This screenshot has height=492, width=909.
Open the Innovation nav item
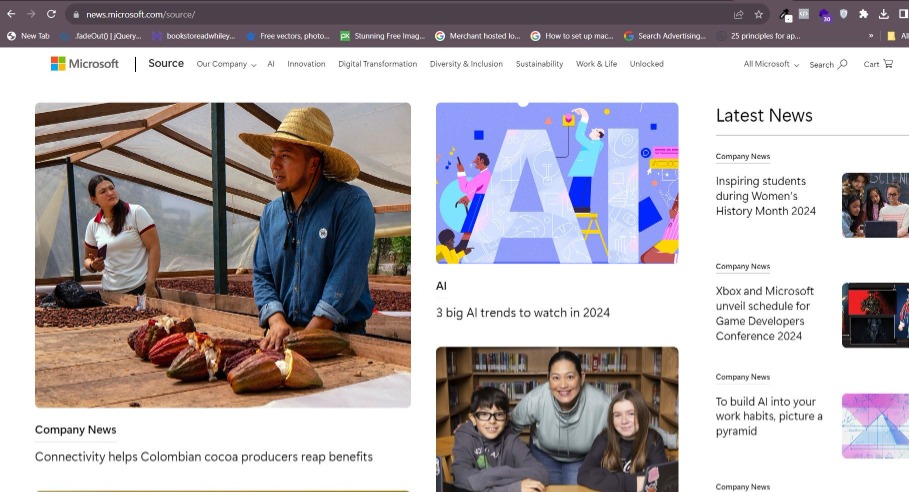(306, 64)
